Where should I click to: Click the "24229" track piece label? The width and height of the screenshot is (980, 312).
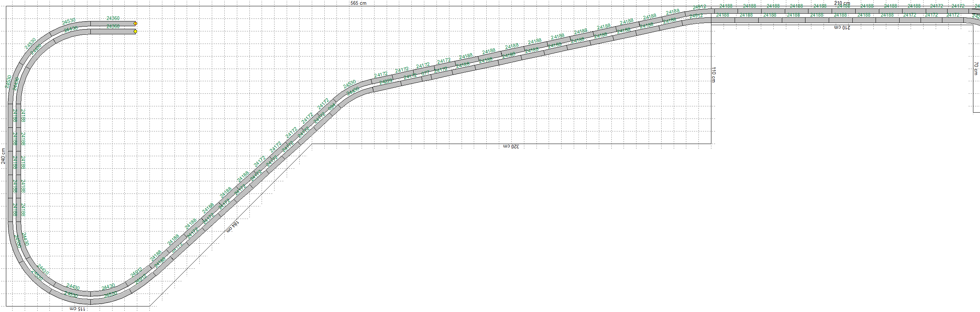pyautogui.click(x=386, y=82)
